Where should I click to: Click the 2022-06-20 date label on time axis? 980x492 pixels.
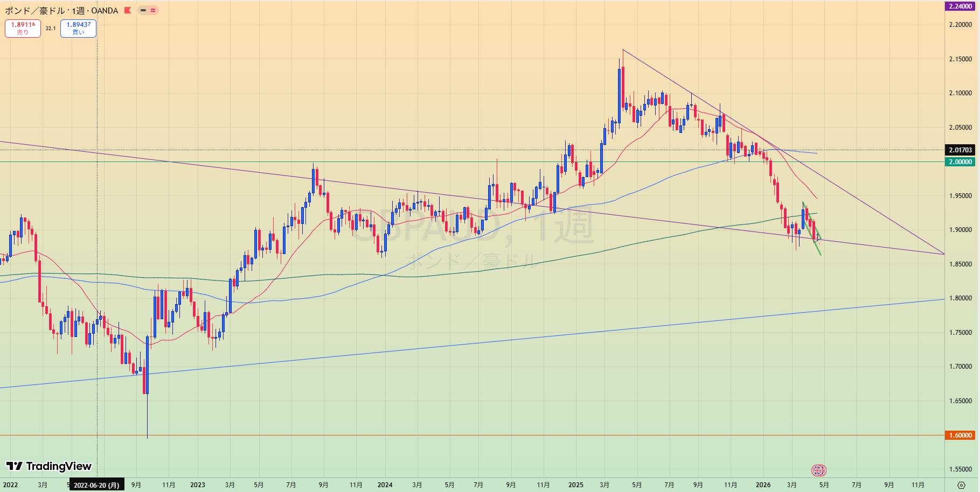[97, 485]
